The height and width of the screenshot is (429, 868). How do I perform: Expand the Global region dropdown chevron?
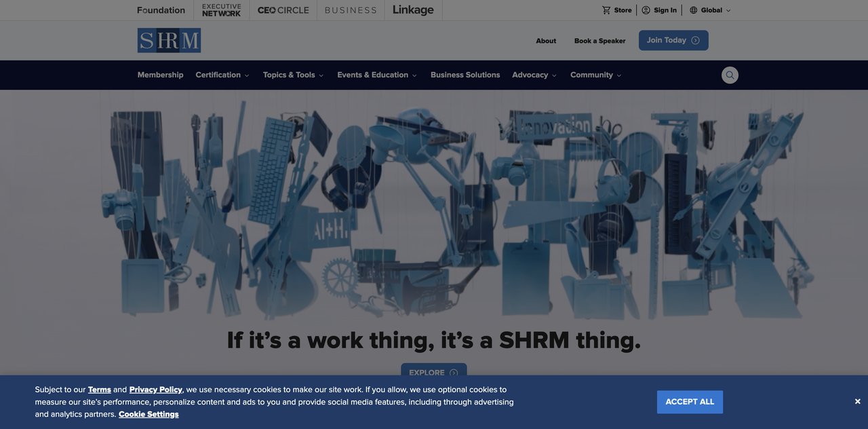[728, 11]
